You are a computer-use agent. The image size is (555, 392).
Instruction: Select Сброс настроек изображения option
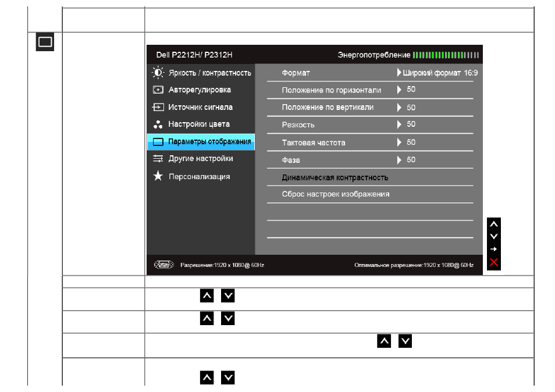(336, 194)
